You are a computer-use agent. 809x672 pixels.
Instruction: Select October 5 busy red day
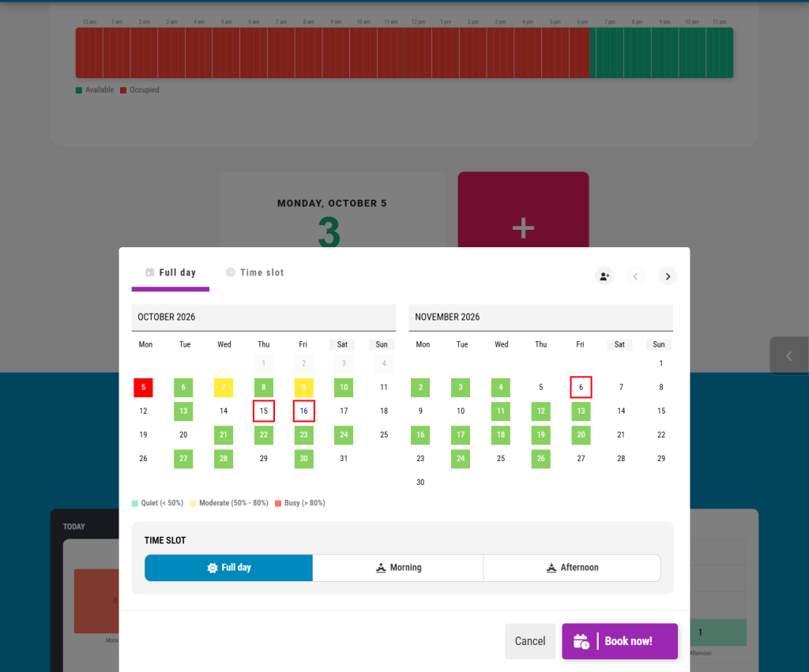tap(144, 387)
